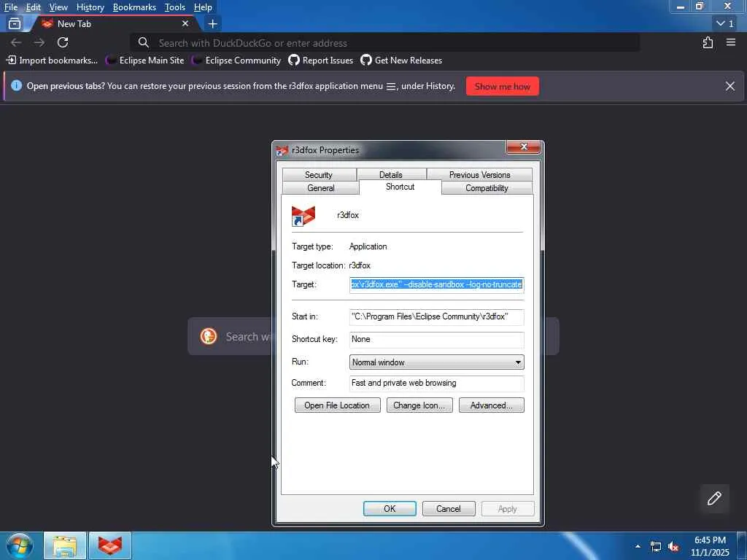This screenshot has height=560, width=747.
Task: Click the Advanced button
Action: tap(491, 405)
